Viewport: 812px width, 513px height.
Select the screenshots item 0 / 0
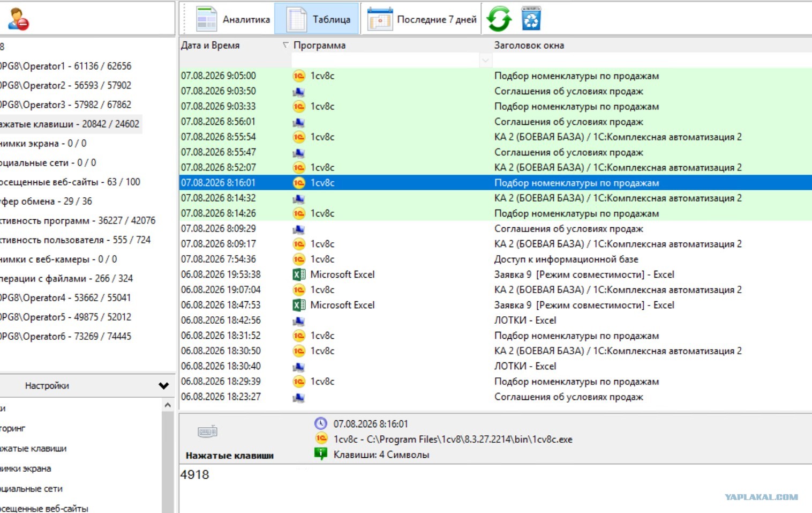click(x=43, y=143)
